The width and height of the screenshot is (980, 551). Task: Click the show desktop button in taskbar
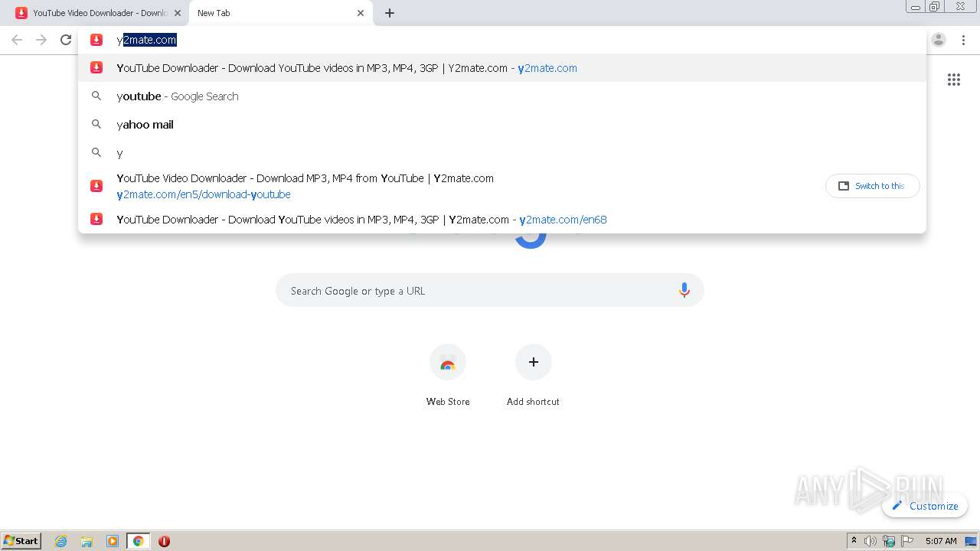tap(972, 541)
